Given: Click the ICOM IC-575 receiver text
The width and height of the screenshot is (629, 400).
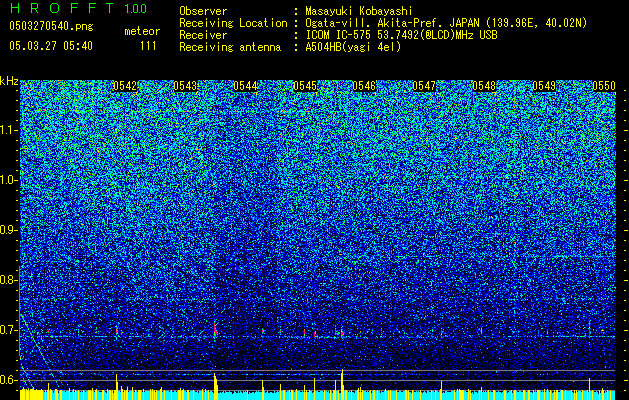Looking at the screenshot, I should tap(401, 35).
